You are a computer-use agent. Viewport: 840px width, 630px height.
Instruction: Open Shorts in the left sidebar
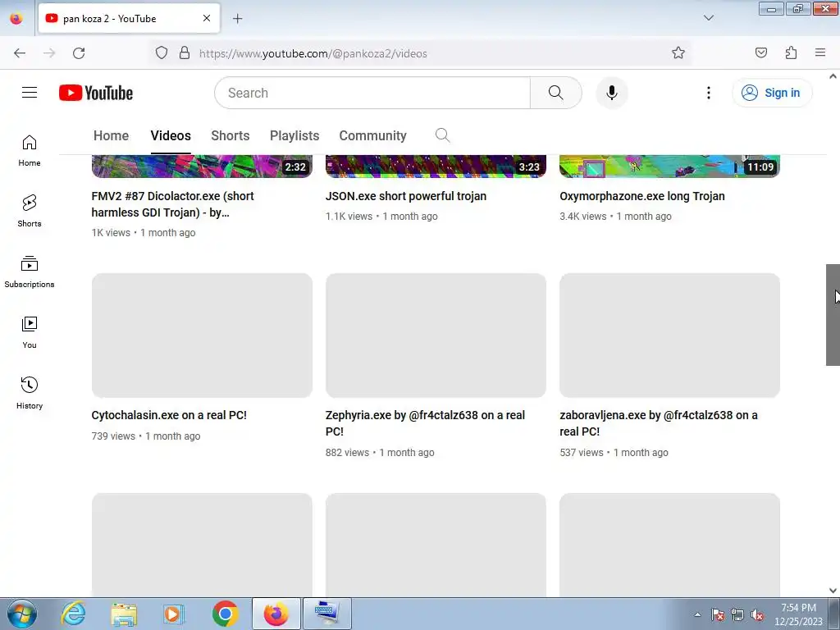click(30, 211)
